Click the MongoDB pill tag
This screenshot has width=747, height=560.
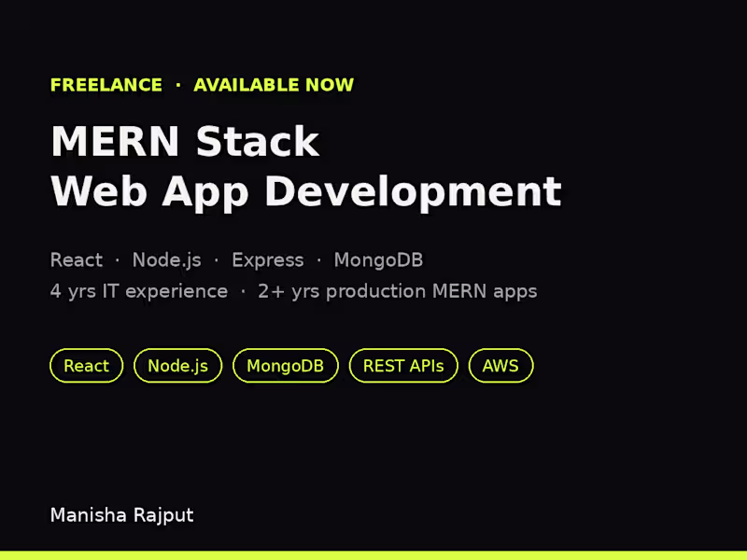pos(286,366)
